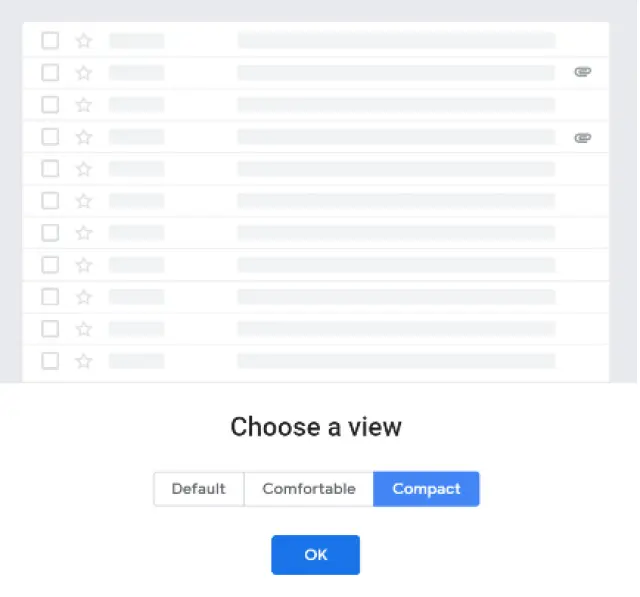The height and width of the screenshot is (597, 640).
Task: Click the sender placeholder in the ninth row
Action: 136,297
